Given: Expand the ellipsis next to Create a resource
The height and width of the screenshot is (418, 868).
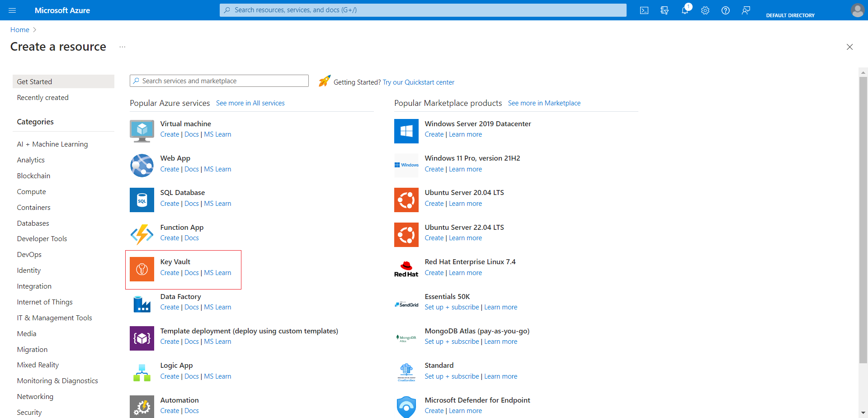Looking at the screenshot, I should (122, 47).
